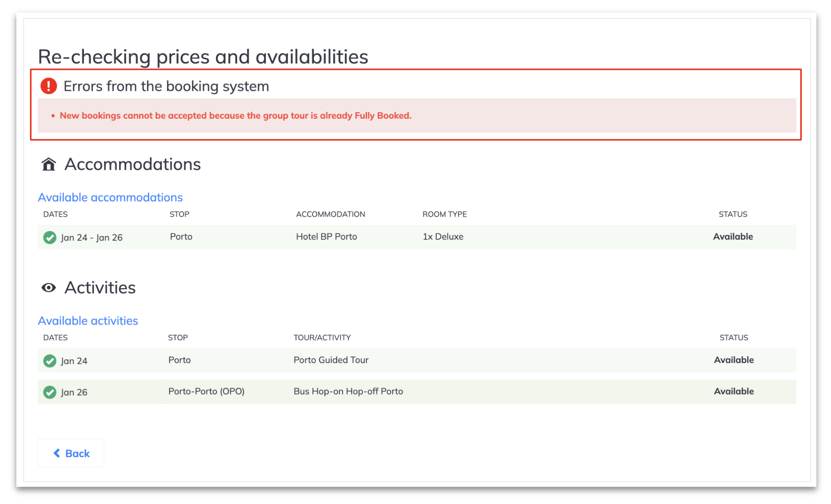The height and width of the screenshot is (504, 831).
Task: Click the 'Errors from the booking system' heading
Action: [x=166, y=86]
